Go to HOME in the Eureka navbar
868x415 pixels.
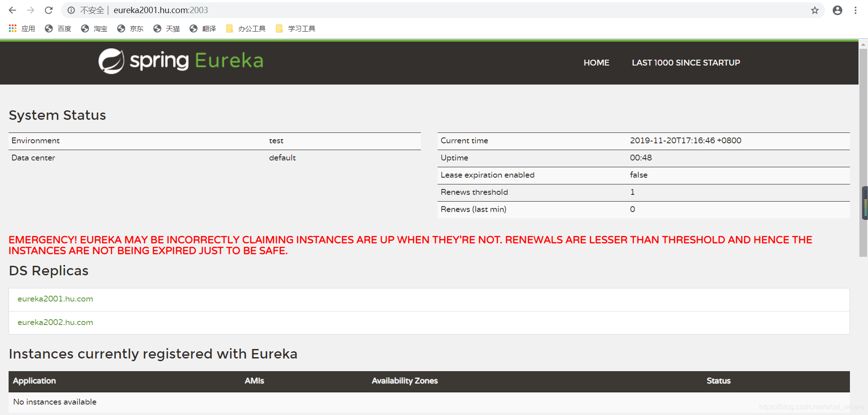[x=596, y=63]
